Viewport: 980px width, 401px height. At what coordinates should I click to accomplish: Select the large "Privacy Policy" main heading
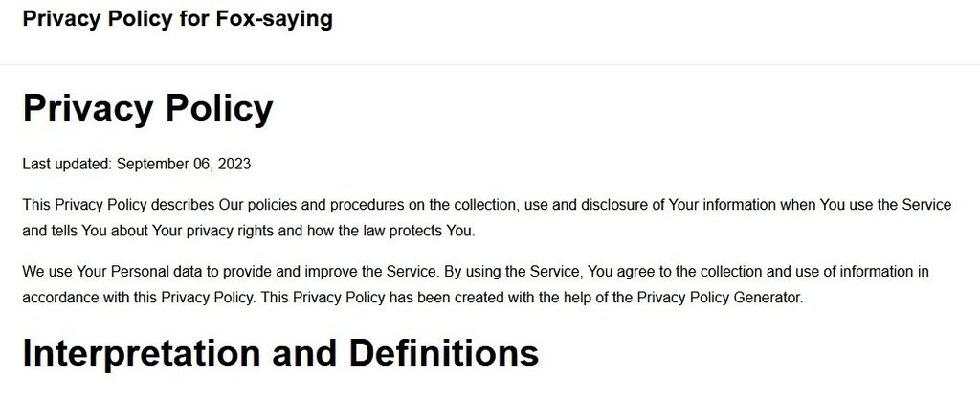[x=147, y=107]
